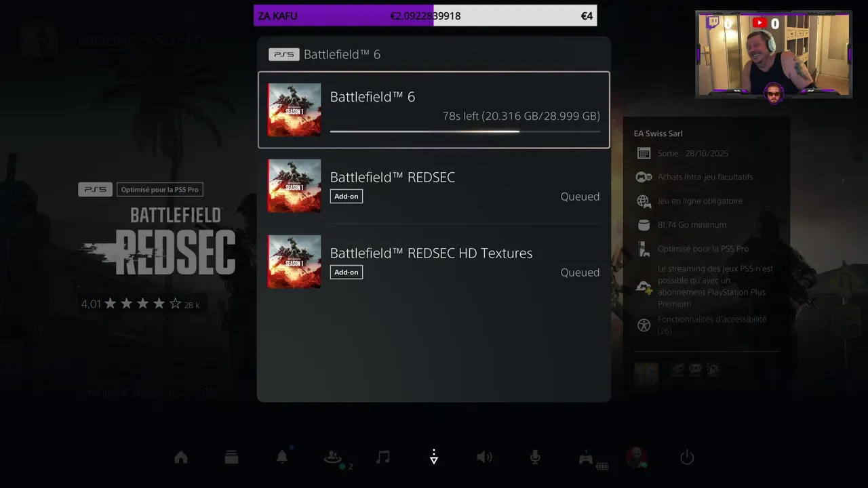The image size is (868, 488).
Task: Click the Battlefield REDSEC cover thumbnail
Action: [294, 186]
